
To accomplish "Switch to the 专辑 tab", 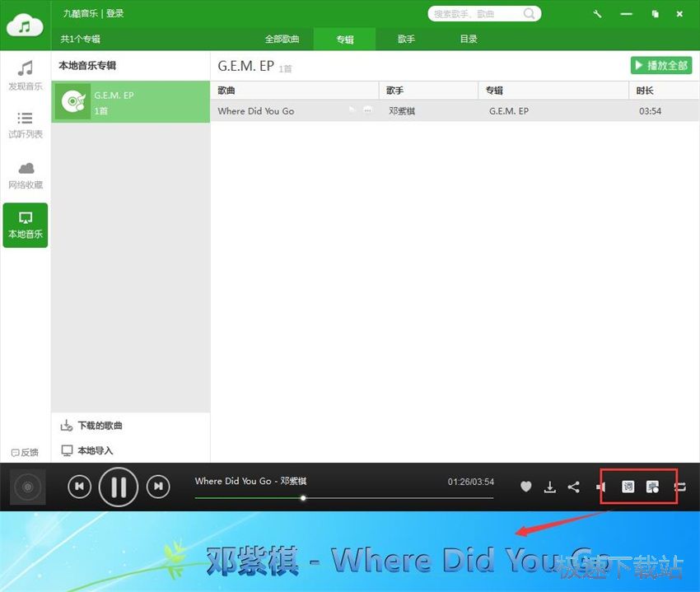I will [x=344, y=39].
